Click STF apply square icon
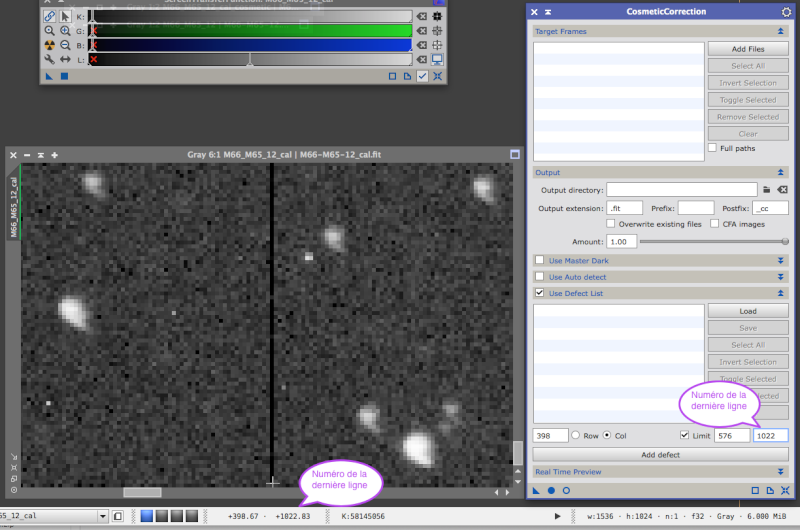Viewport: 800px width, 530px height. click(x=64, y=77)
